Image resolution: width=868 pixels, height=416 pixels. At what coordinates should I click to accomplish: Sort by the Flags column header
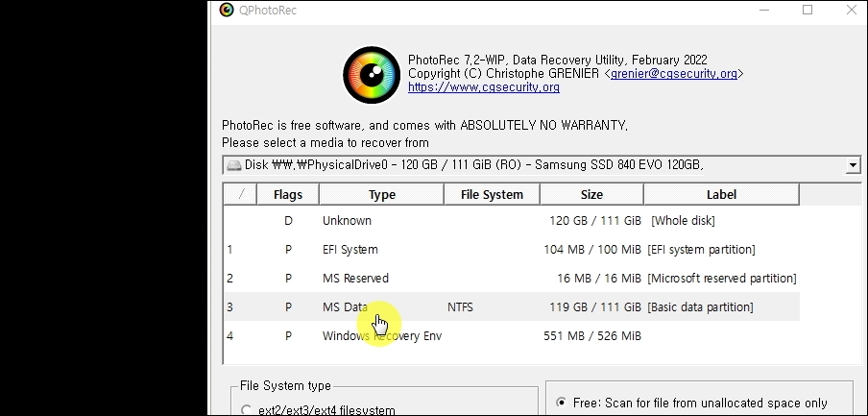(x=288, y=194)
